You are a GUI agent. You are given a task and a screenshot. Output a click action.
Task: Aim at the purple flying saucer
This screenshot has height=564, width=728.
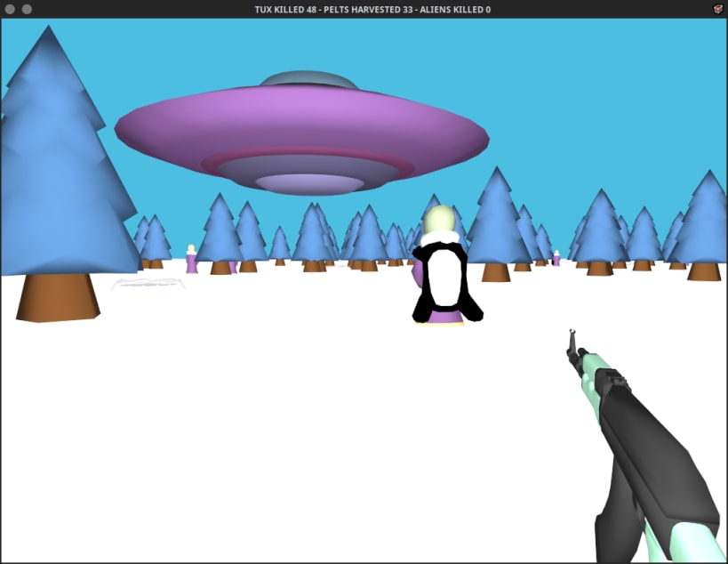[302, 133]
